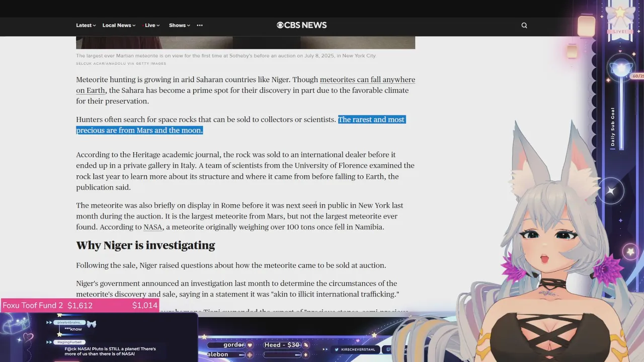Click the 'Following the sale, Niger raised' sentence

click(231, 265)
